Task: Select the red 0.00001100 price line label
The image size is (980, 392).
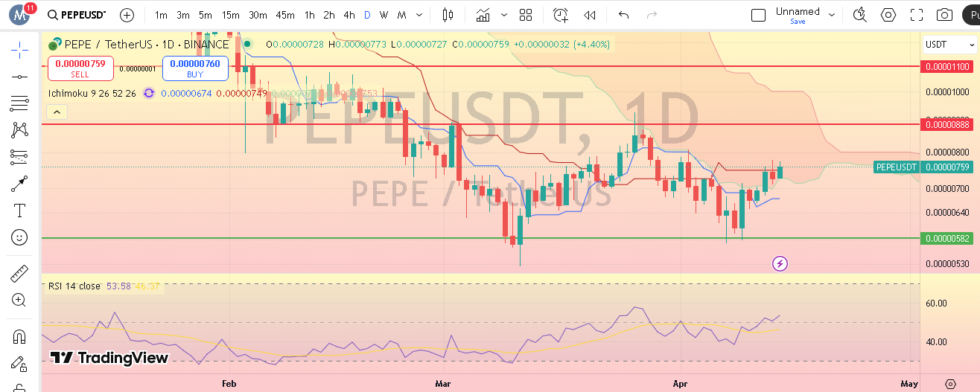Action: [x=947, y=67]
